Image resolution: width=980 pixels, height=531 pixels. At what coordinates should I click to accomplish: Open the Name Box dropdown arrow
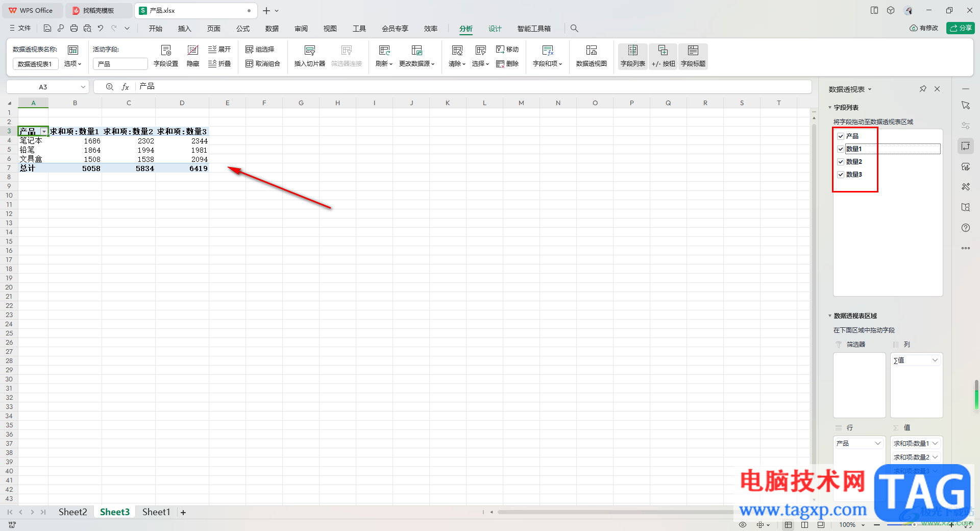click(83, 87)
